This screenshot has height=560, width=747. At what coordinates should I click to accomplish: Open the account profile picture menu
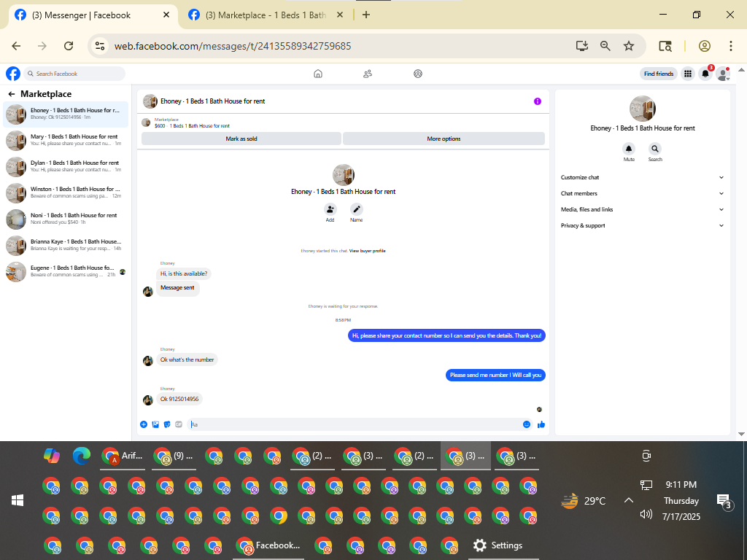point(723,74)
